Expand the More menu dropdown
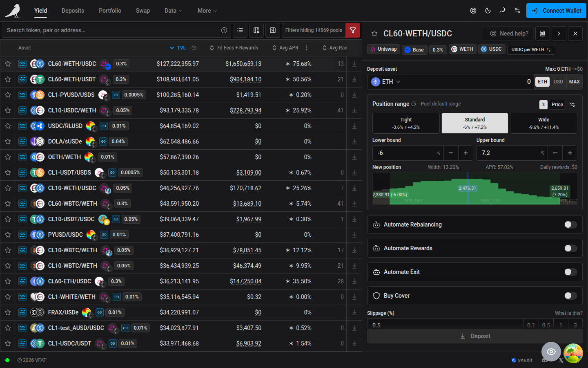588x368 pixels. [x=207, y=11]
